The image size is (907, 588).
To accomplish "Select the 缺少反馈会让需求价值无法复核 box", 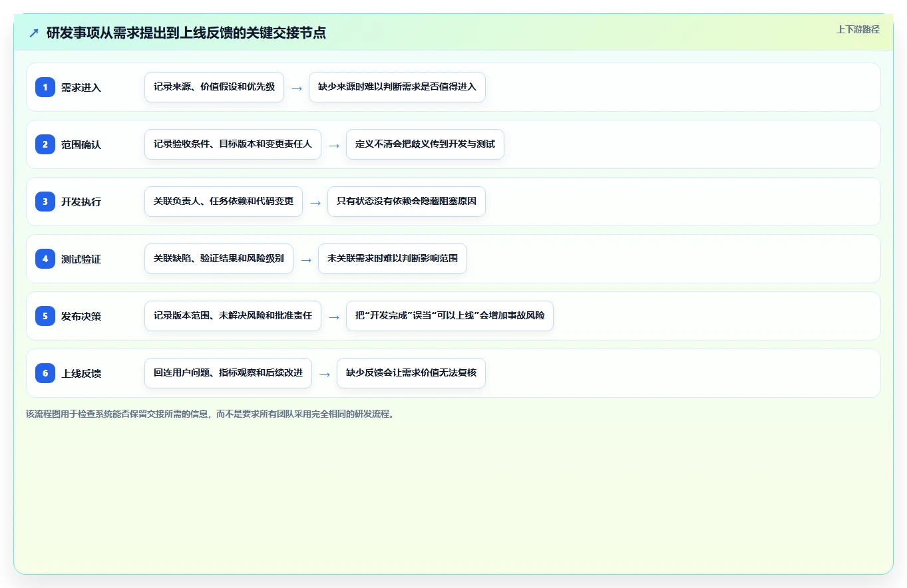I will coord(411,373).
